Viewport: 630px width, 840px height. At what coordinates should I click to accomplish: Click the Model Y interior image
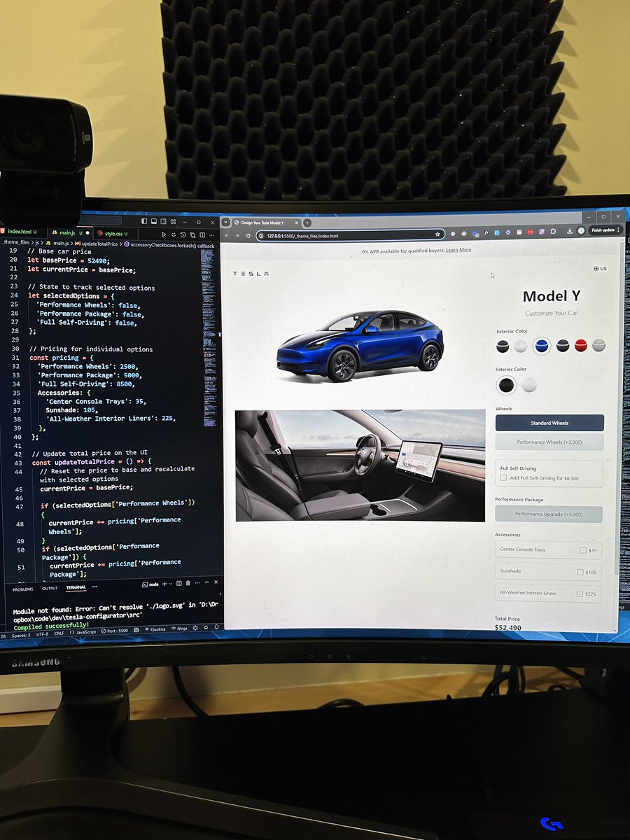360,465
